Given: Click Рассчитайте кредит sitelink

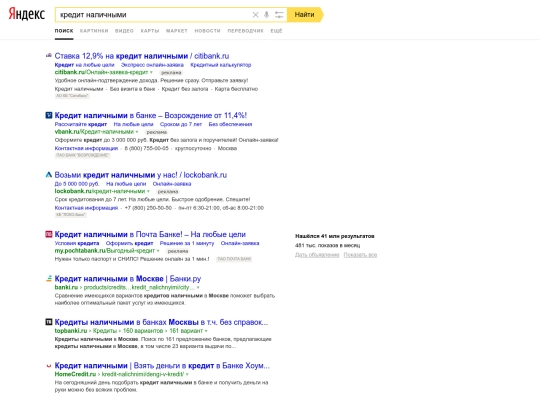Looking at the screenshot, I should pyautogui.click(x=81, y=124).
